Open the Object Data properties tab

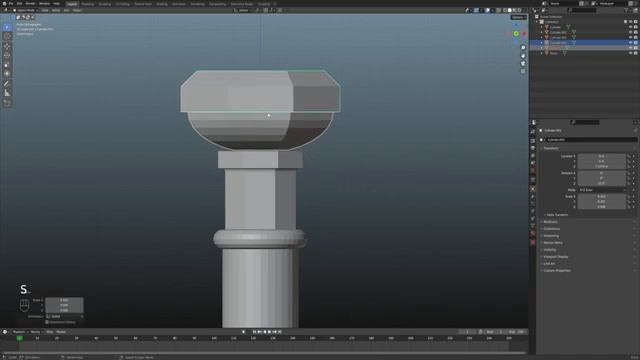click(533, 226)
